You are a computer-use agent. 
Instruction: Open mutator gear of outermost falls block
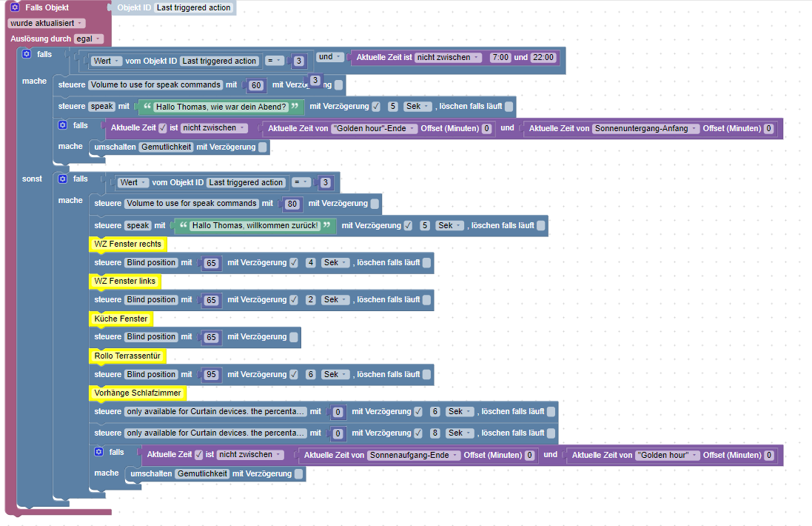click(27, 54)
